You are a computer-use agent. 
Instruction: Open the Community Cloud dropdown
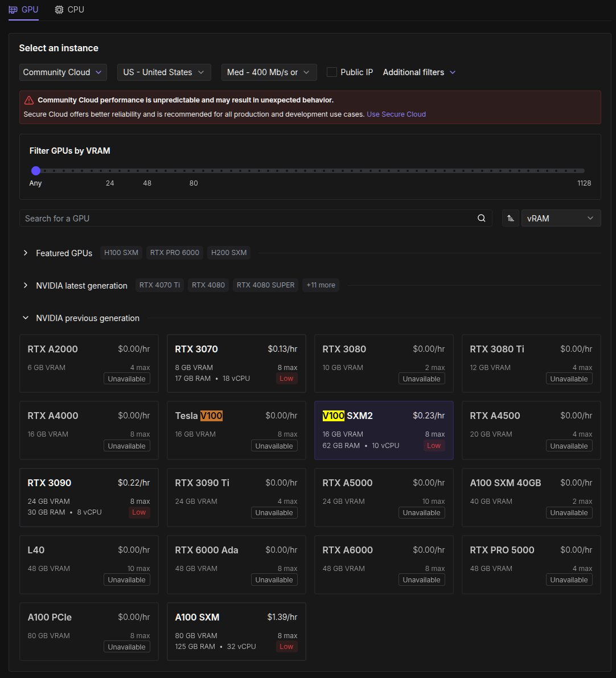(63, 72)
